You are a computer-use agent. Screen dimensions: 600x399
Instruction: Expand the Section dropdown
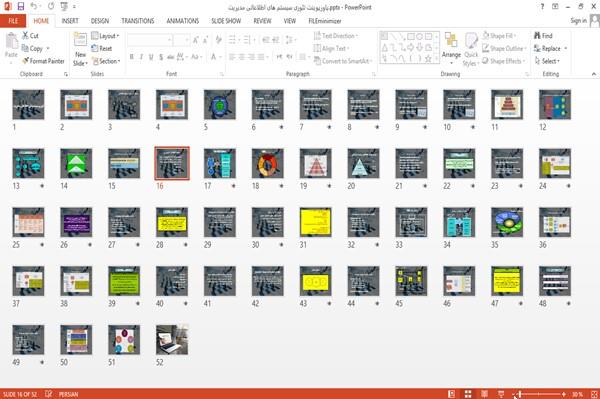(106, 61)
